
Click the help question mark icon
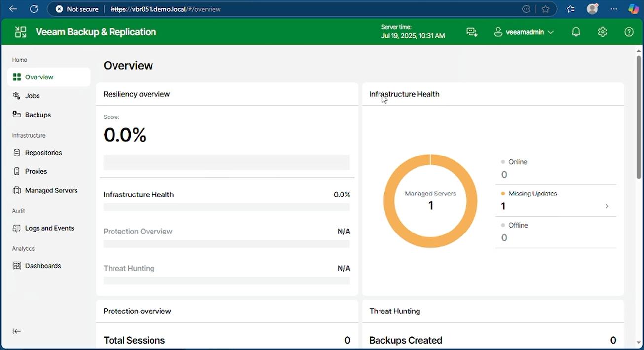[629, 32]
